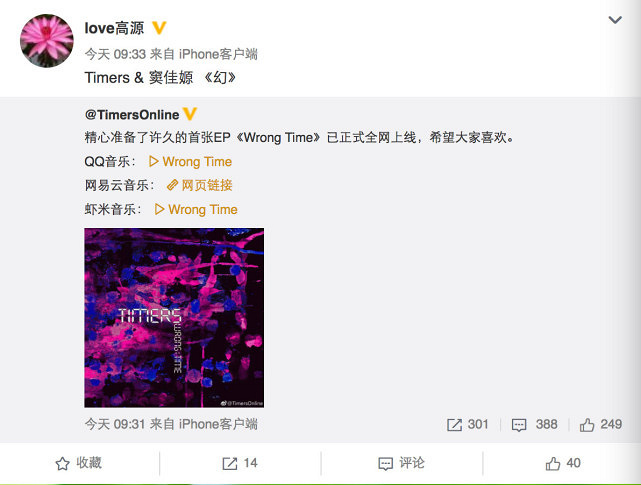Click the 今天 09:33 post timestamp
The width and height of the screenshot is (641, 485).
(x=115, y=54)
